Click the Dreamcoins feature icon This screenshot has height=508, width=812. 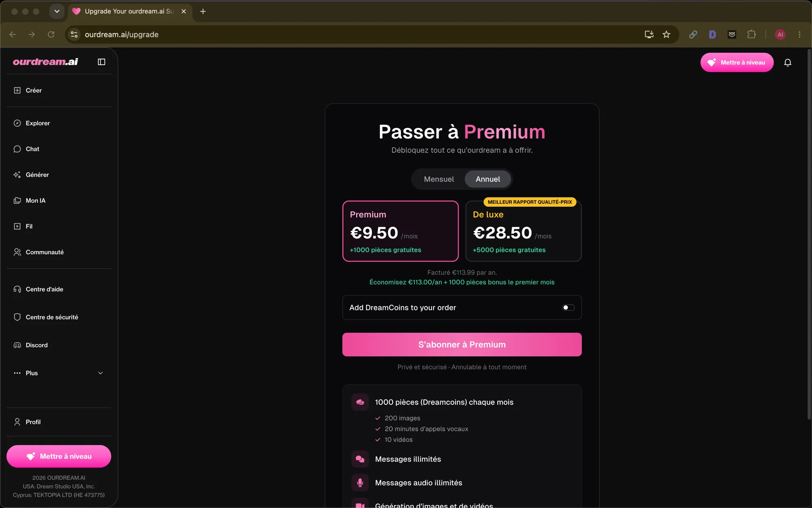[x=360, y=402]
